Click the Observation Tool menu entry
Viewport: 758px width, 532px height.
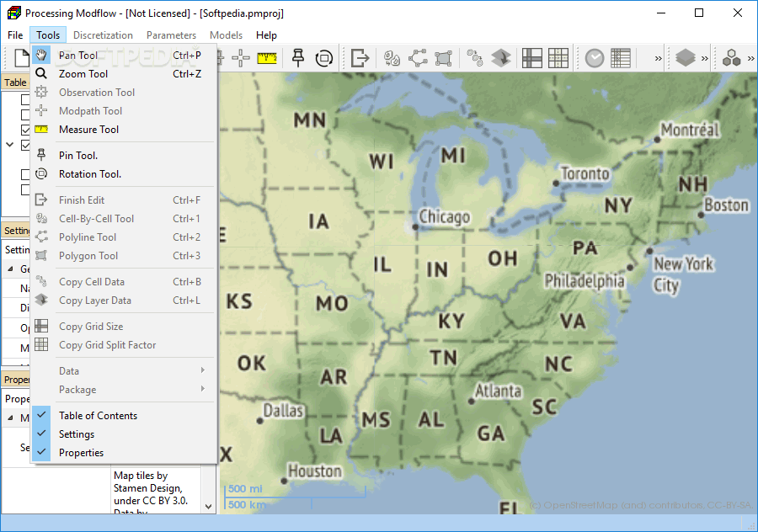click(x=125, y=92)
